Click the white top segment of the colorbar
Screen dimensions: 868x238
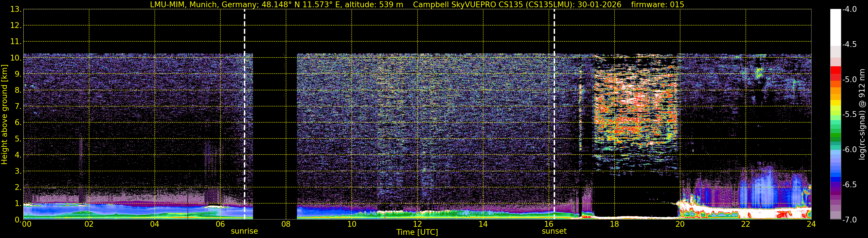836,27
